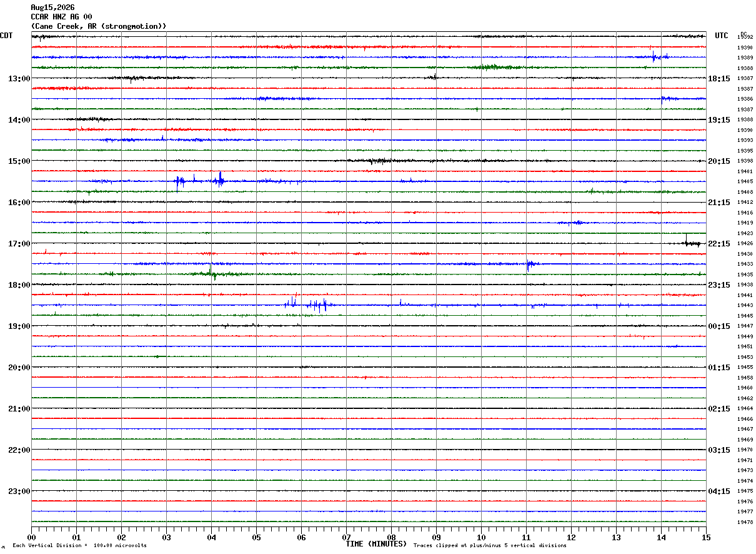This screenshot has height=554, width=756.
Task: Click the 07 minute tick label
Action: (x=346, y=537)
